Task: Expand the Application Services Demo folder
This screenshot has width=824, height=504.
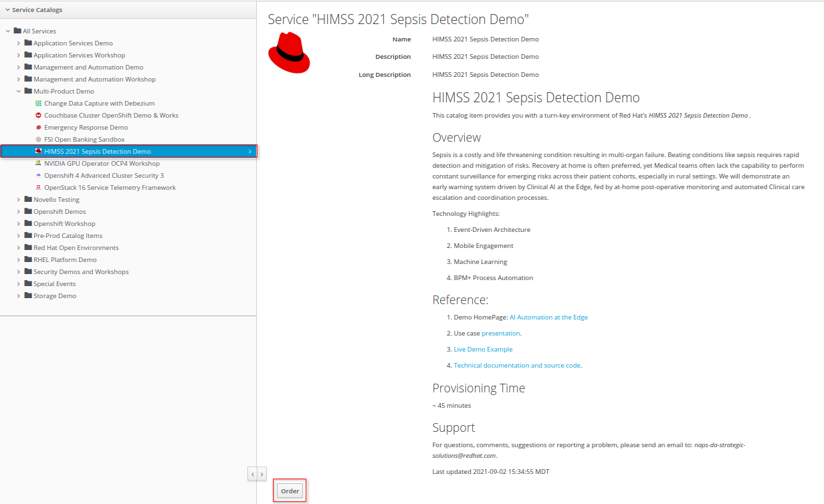Action: tap(19, 43)
